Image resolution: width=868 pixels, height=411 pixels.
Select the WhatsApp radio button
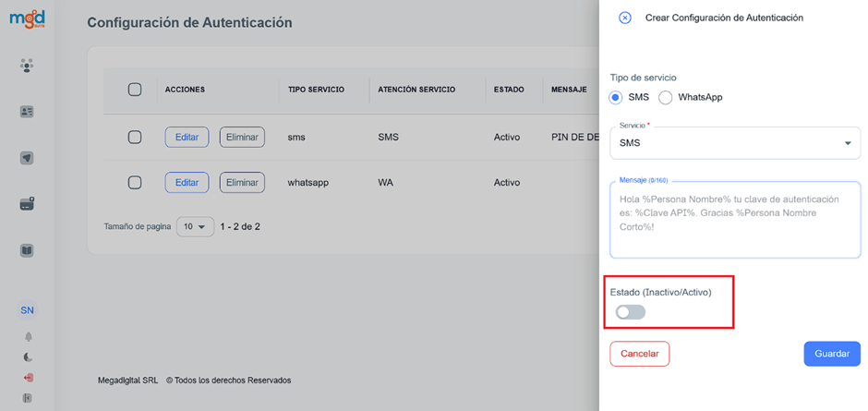pos(666,97)
